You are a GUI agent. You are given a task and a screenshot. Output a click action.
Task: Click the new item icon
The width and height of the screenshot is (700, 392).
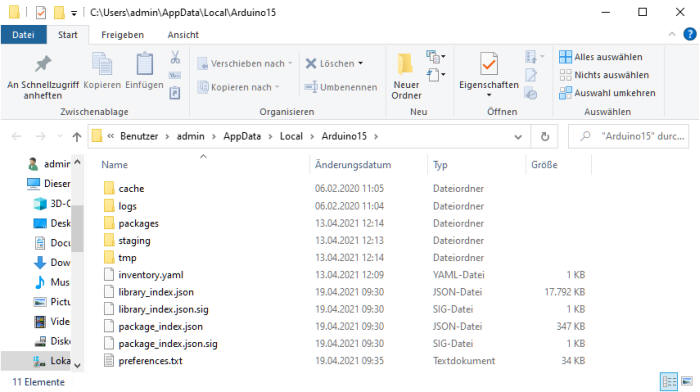[x=433, y=57]
